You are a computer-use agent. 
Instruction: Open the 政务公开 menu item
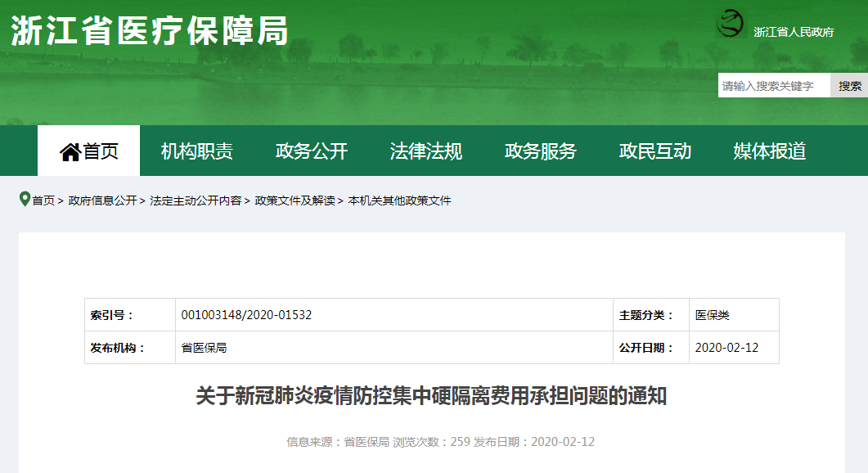pyautogui.click(x=312, y=151)
